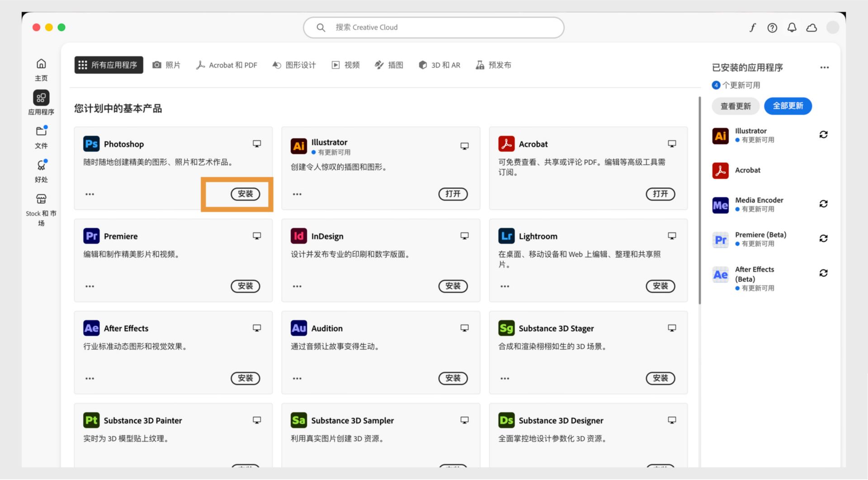
Task: Install Lightroom with 安装 button
Action: coord(660,286)
